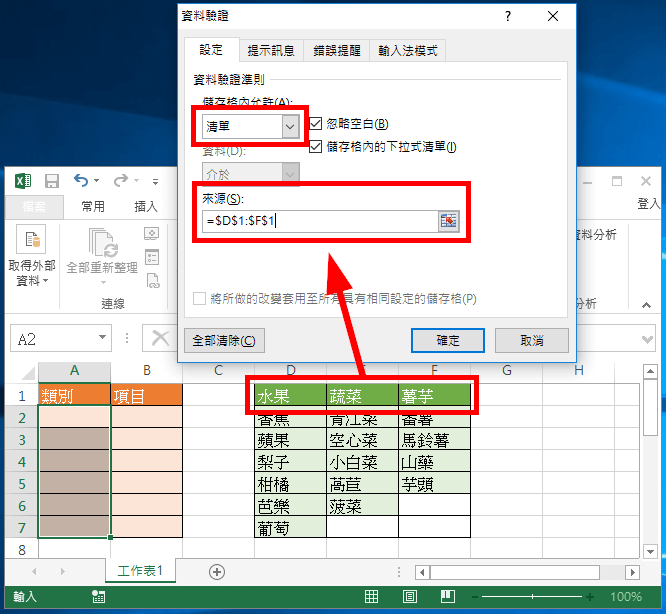Open the customize quick access toolbar dropdown
666x614 pixels.
[156, 182]
